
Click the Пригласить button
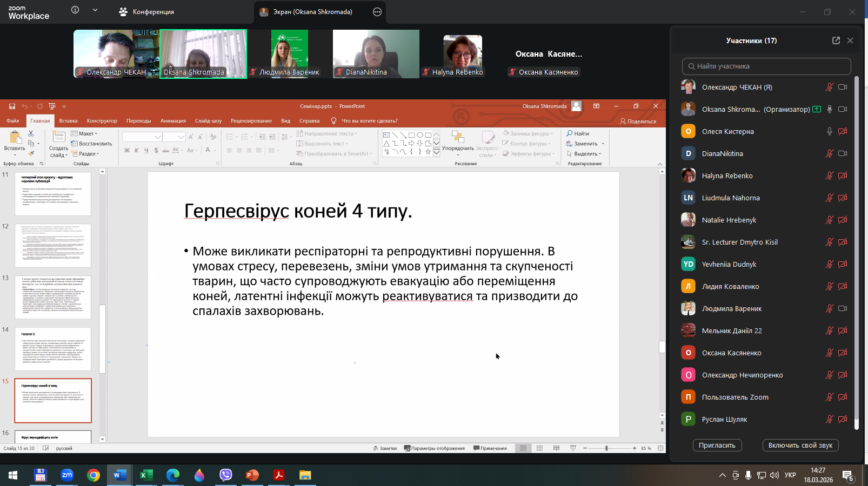pos(717,446)
